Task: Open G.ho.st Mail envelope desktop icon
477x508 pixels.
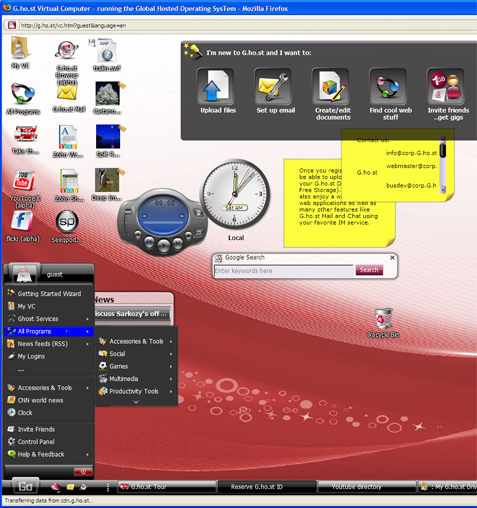Action: [x=67, y=93]
